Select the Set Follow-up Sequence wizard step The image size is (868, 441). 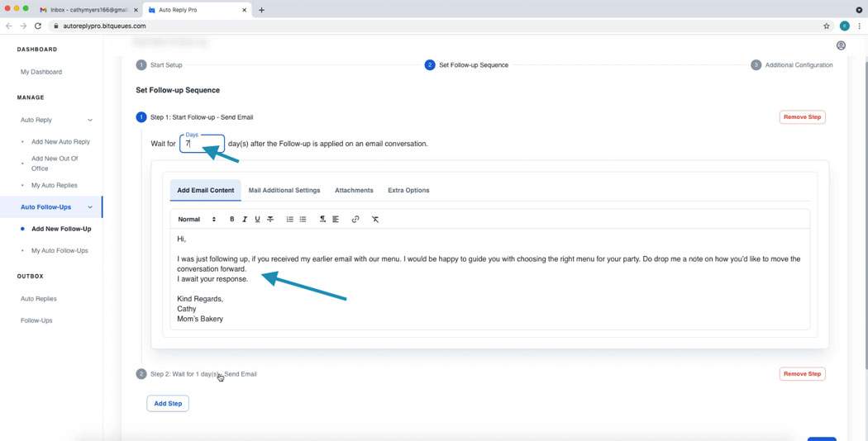click(467, 64)
